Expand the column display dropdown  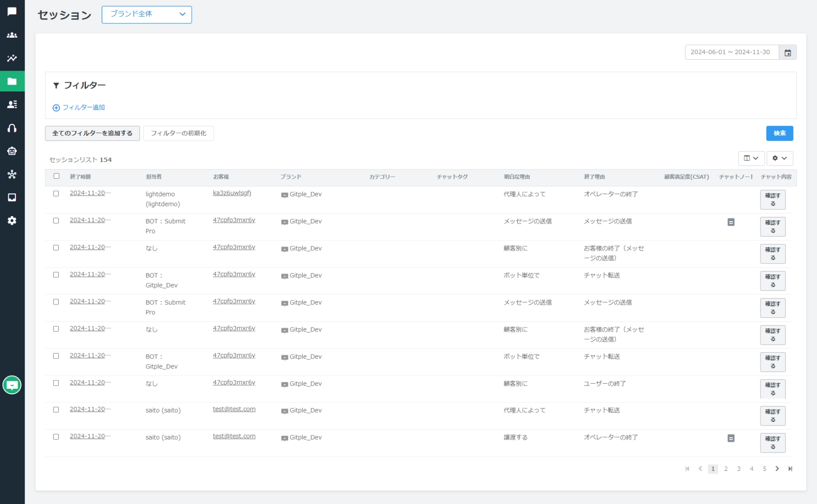751,158
